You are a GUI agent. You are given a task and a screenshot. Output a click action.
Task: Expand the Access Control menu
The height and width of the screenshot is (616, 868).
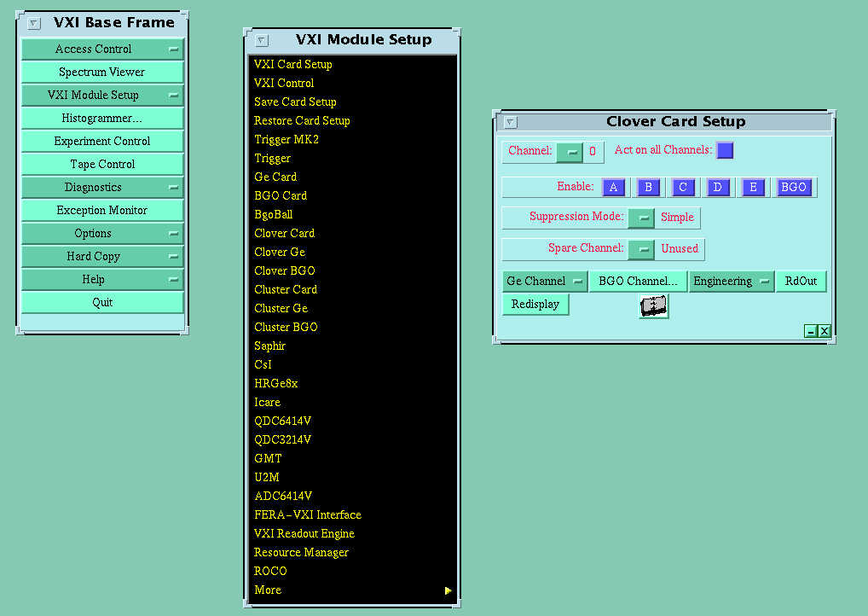[102, 49]
